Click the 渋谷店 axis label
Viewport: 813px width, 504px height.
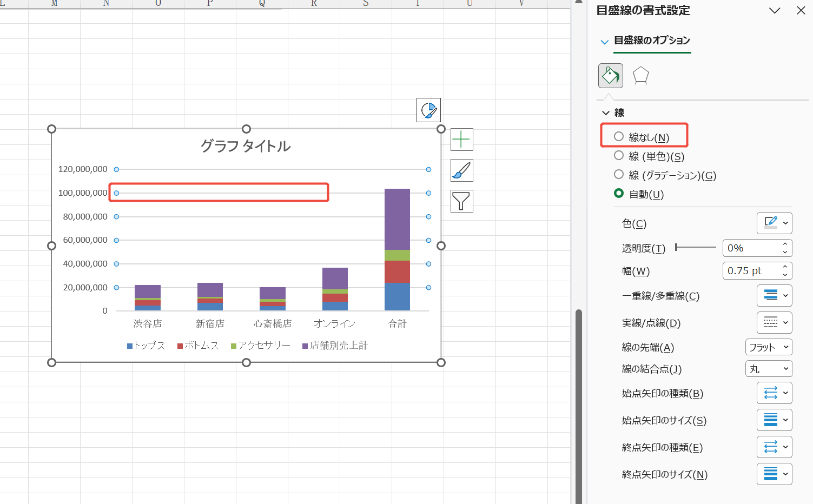pos(148,323)
